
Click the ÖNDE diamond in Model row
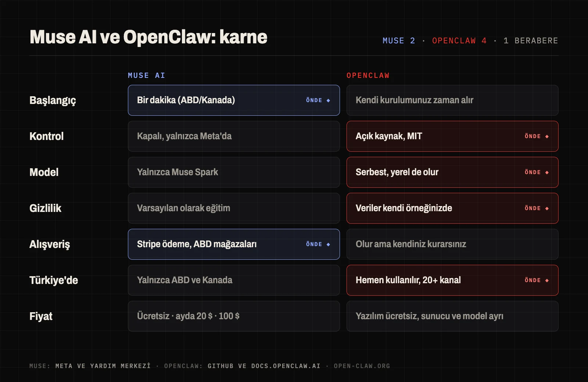pyautogui.click(x=547, y=172)
